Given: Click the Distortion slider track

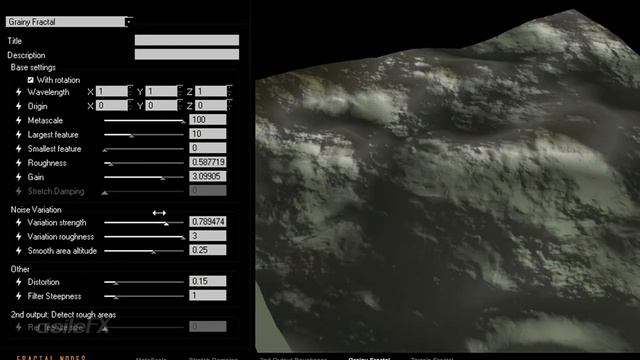Looking at the screenshot, I should click(x=144, y=282).
